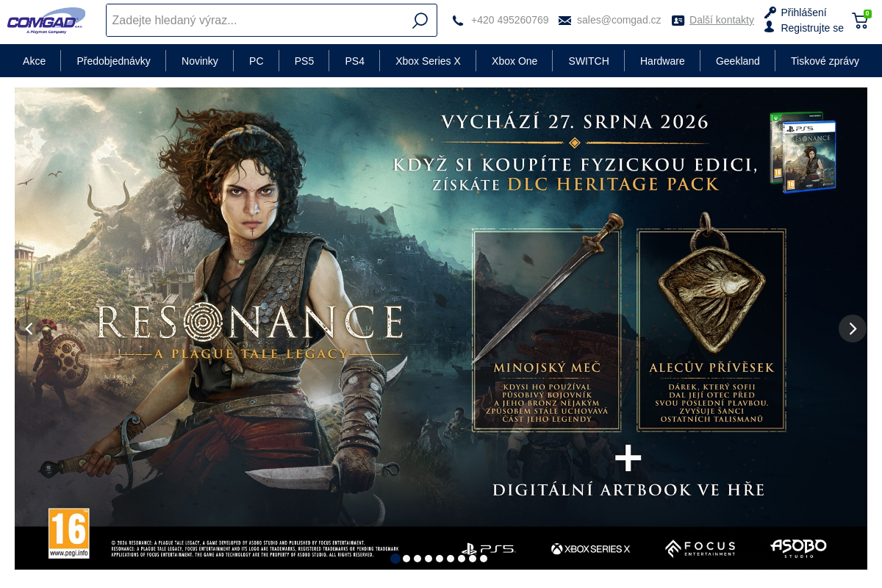Open Xbox One category
The width and height of the screenshot is (882, 588).
click(x=514, y=61)
